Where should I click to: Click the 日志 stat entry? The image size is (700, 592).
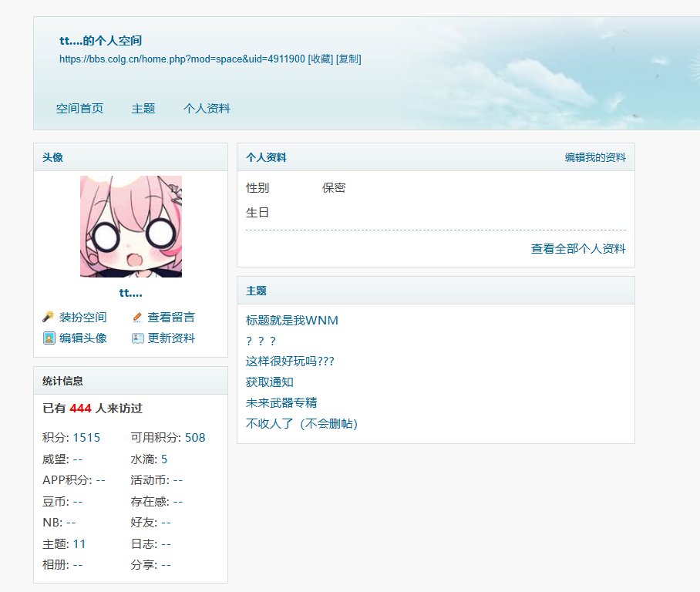(150, 543)
